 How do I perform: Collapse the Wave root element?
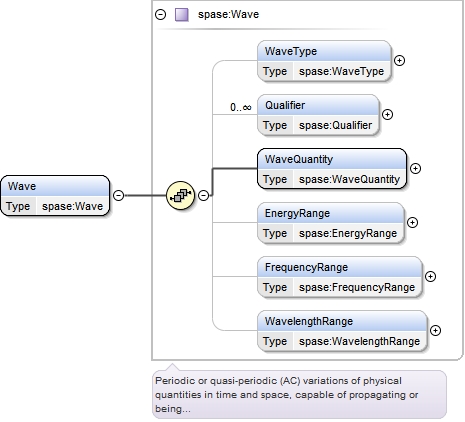(119, 195)
